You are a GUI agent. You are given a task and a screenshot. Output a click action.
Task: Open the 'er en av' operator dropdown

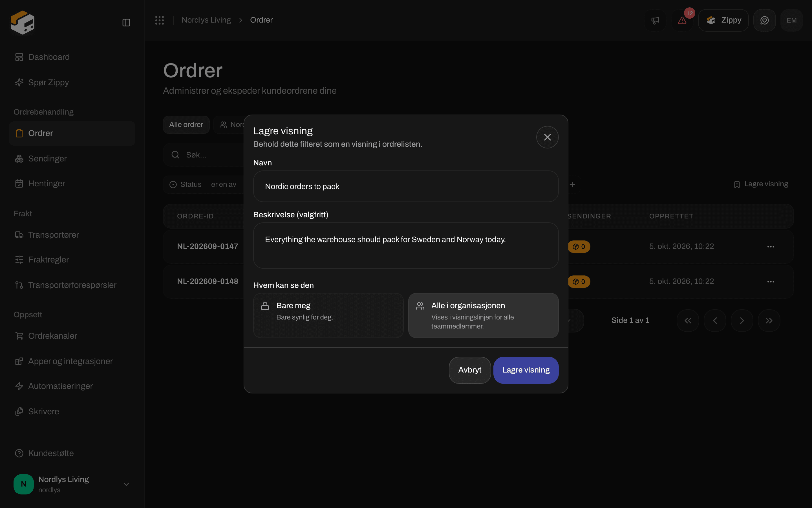[x=224, y=185]
